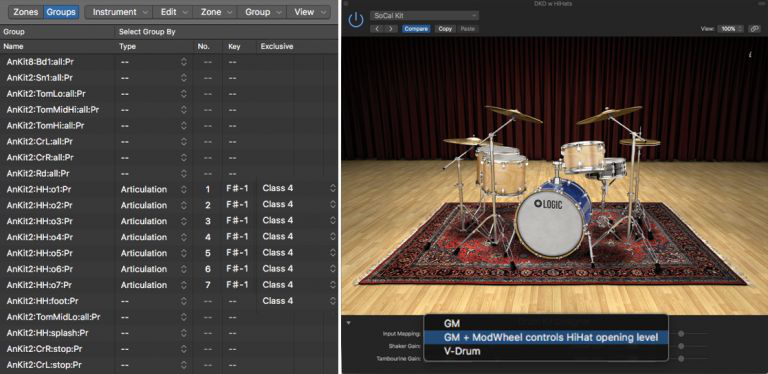Click the ride cymbal on the right
Viewport: 768px width, 374px height.
point(640,142)
